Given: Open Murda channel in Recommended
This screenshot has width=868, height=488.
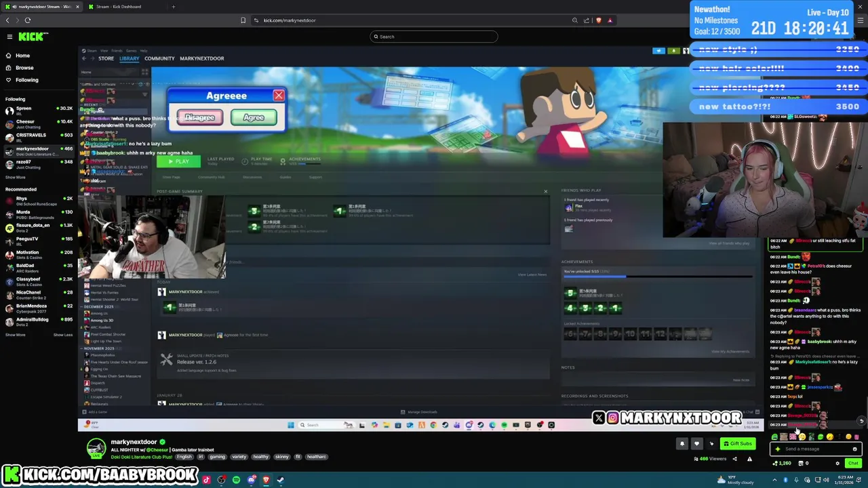Looking at the screenshot, I should pyautogui.click(x=39, y=214).
